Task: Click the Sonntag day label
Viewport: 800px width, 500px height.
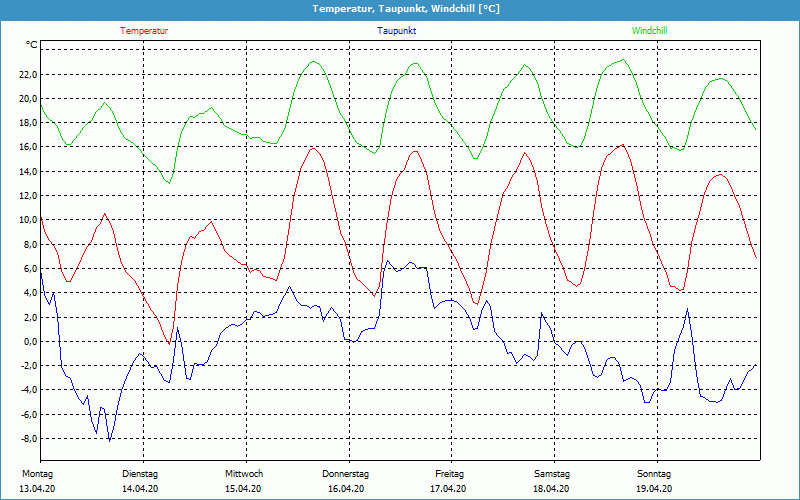Action: pyautogui.click(x=654, y=474)
